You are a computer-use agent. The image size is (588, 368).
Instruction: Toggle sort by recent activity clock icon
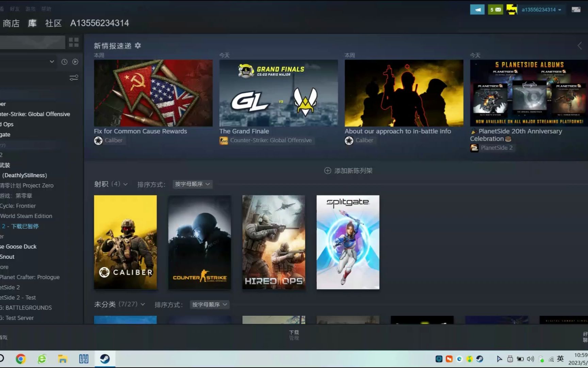point(64,62)
